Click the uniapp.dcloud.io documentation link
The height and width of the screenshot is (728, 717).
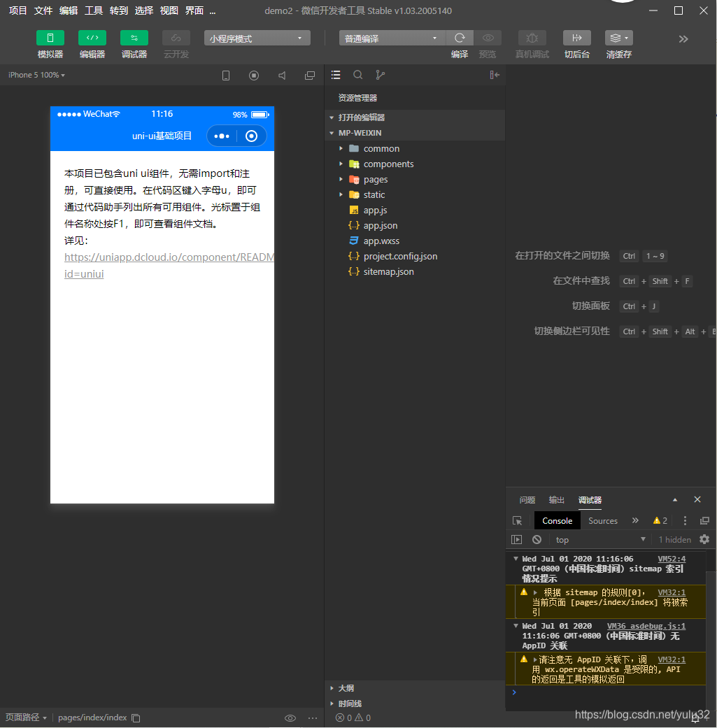coord(169,257)
